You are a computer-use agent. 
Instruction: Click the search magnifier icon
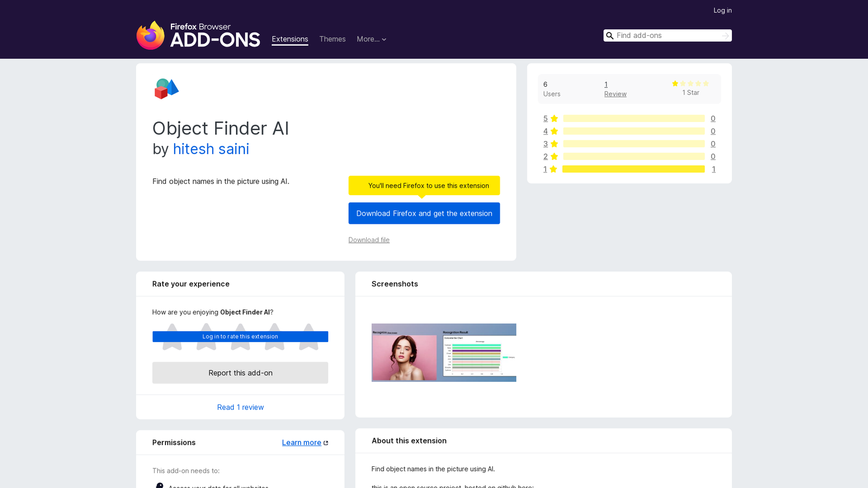(610, 36)
